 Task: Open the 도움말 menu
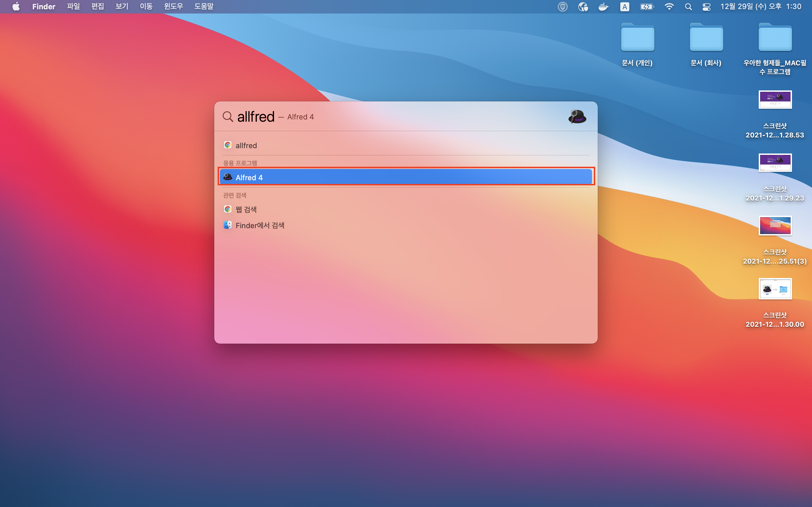204,7
